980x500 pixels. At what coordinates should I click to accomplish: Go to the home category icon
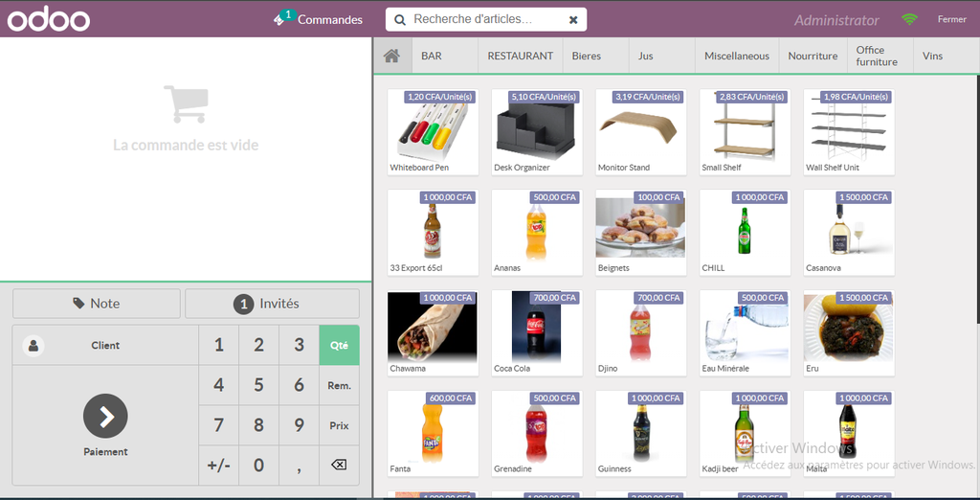pyautogui.click(x=391, y=56)
